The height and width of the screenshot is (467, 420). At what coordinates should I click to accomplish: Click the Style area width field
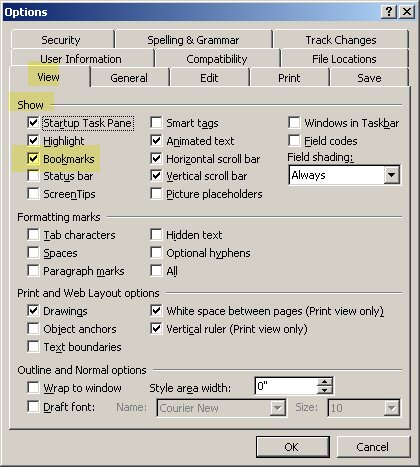[x=286, y=386]
